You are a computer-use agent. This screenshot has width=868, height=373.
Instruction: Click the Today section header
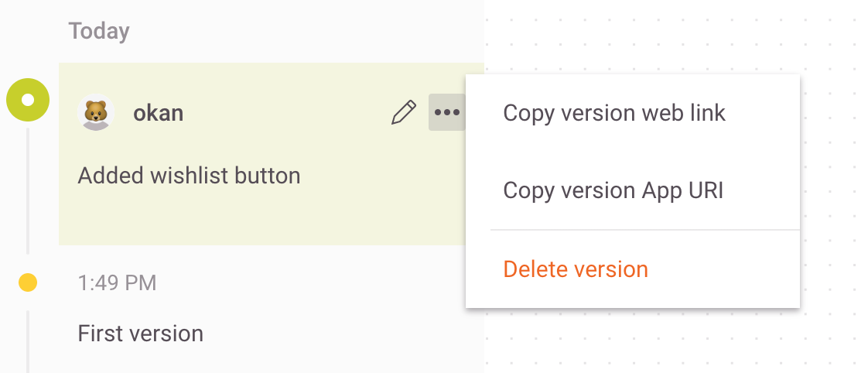coord(99,32)
